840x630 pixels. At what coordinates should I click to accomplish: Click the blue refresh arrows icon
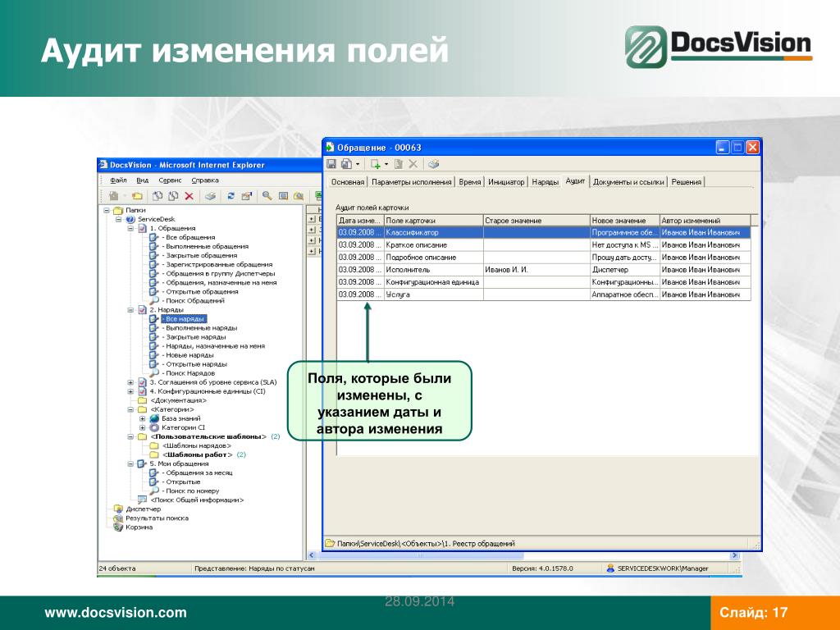231,196
